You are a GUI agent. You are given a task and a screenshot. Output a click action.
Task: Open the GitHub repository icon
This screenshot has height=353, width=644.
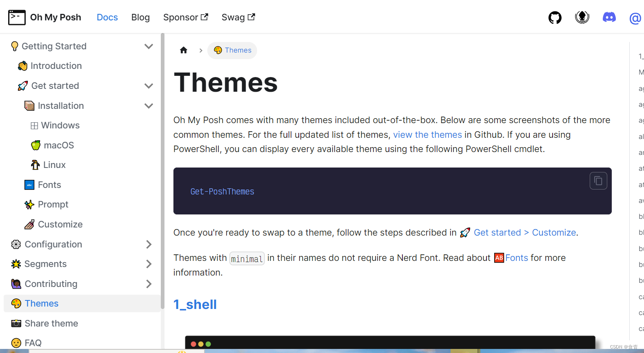(x=555, y=18)
